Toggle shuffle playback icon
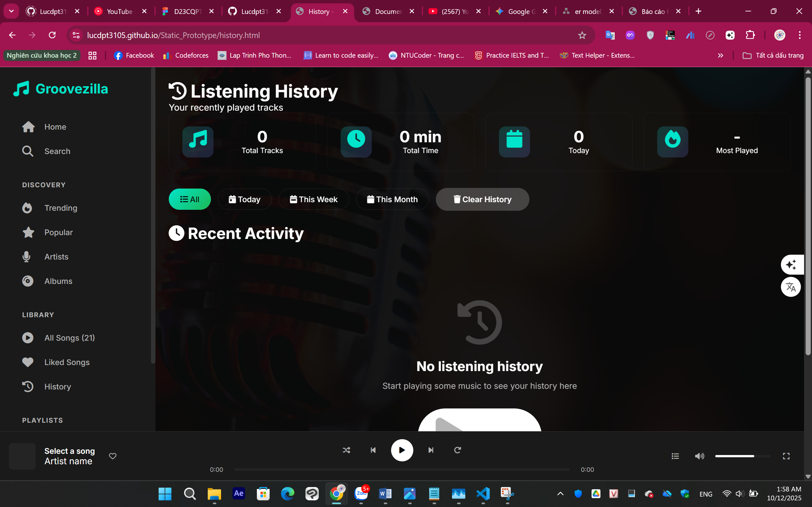Screen dimensions: 812x507 pos(346,450)
